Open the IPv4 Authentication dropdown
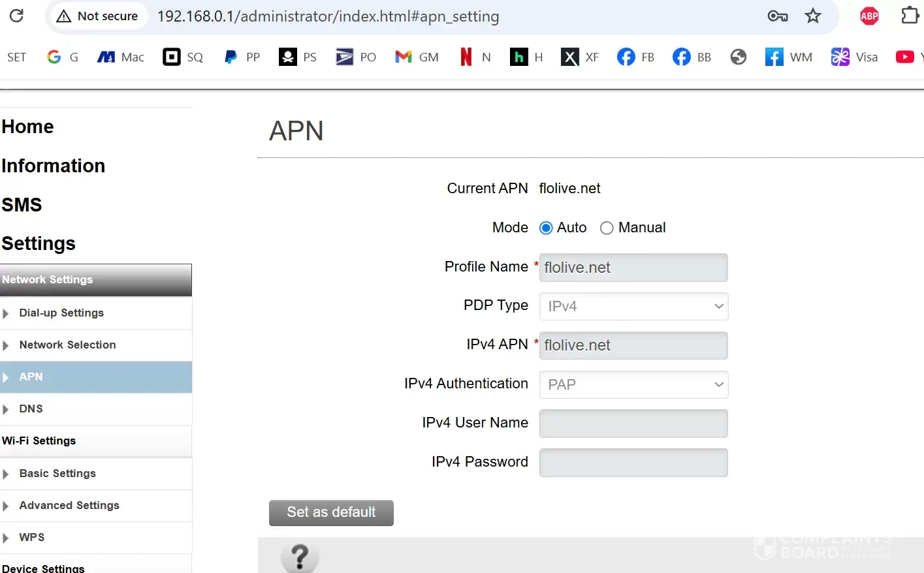The height and width of the screenshot is (573, 924). click(x=633, y=385)
